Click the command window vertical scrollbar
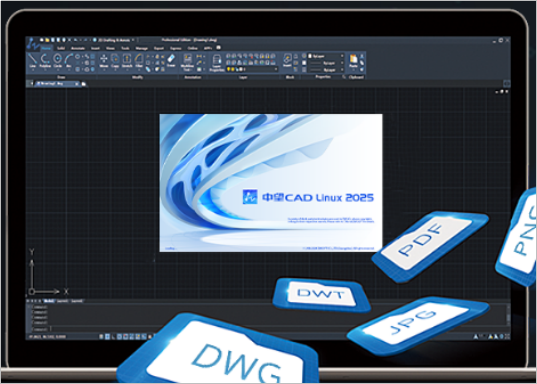Viewport: 537px width, 384px height. tap(508, 315)
